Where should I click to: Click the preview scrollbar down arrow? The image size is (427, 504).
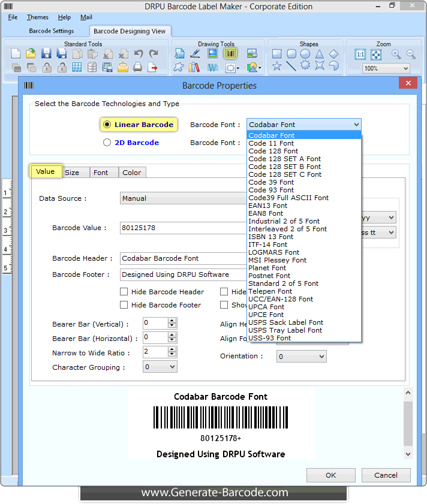click(408, 454)
